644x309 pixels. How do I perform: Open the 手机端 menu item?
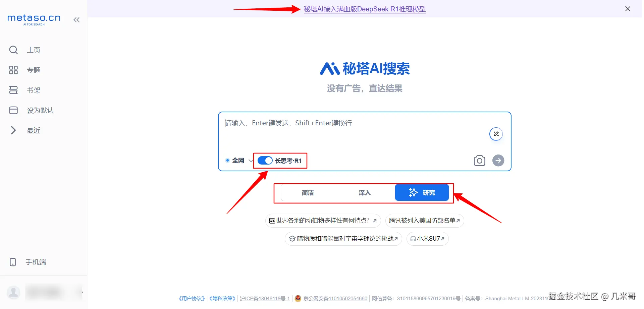point(36,262)
